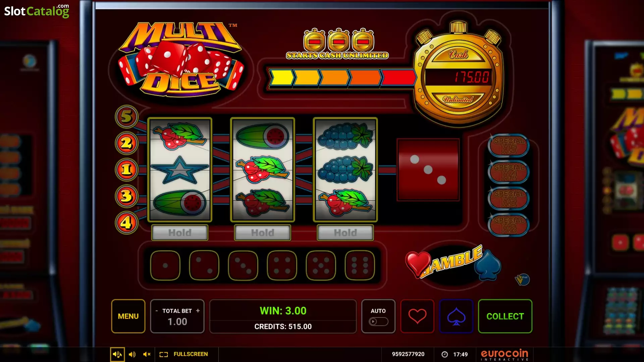Click the Special X5 multiplier badge

[x=509, y=145]
